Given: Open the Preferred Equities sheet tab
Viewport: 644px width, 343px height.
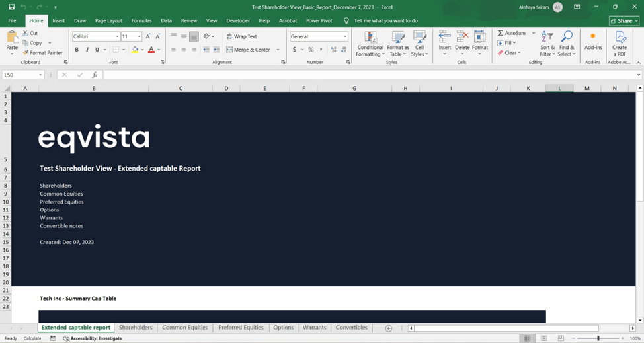Looking at the screenshot, I should [241, 327].
